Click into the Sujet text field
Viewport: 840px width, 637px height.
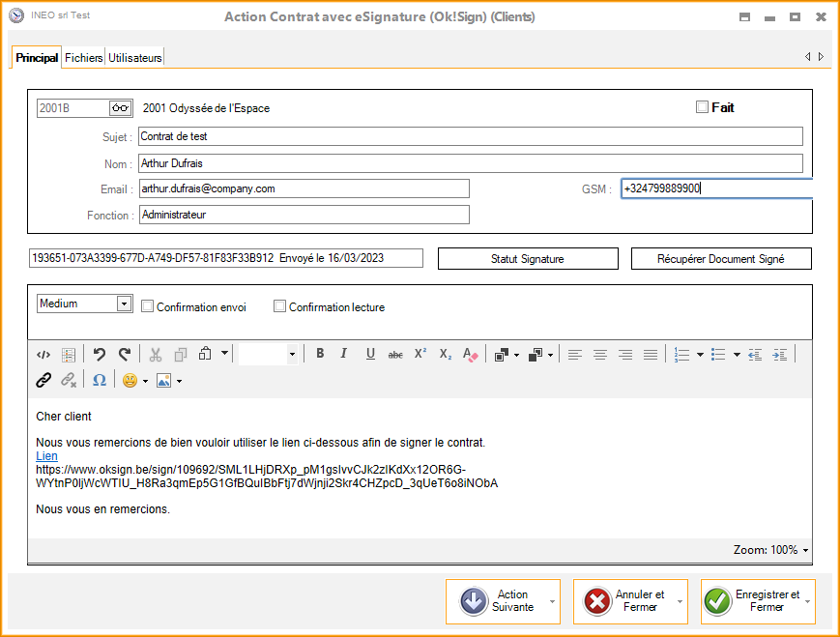(x=470, y=136)
